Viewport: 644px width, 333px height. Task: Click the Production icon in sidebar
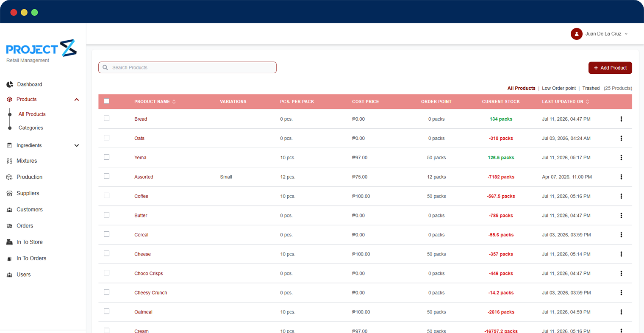[9, 177]
